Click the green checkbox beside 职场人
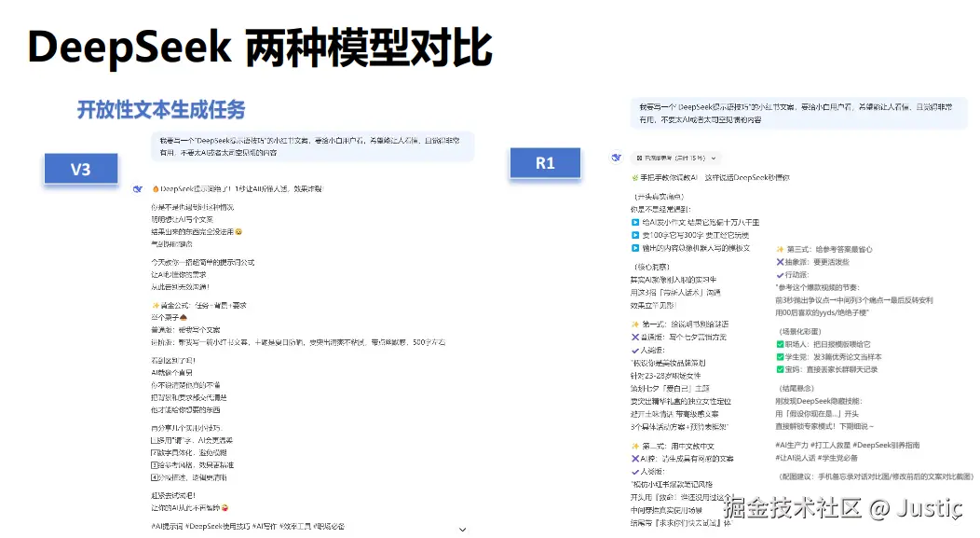 point(780,344)
